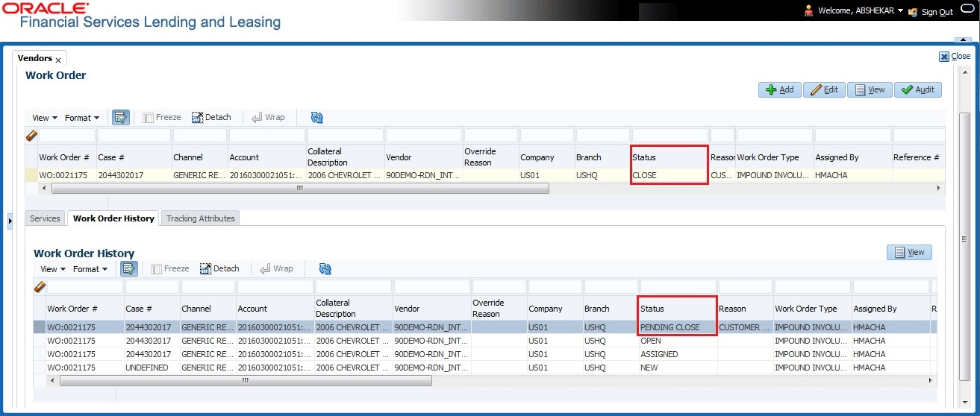Viewport: 980px width, 416px height.
Task: Click 2044302017 case cell in Work Order table
Action: coord(134,175)
